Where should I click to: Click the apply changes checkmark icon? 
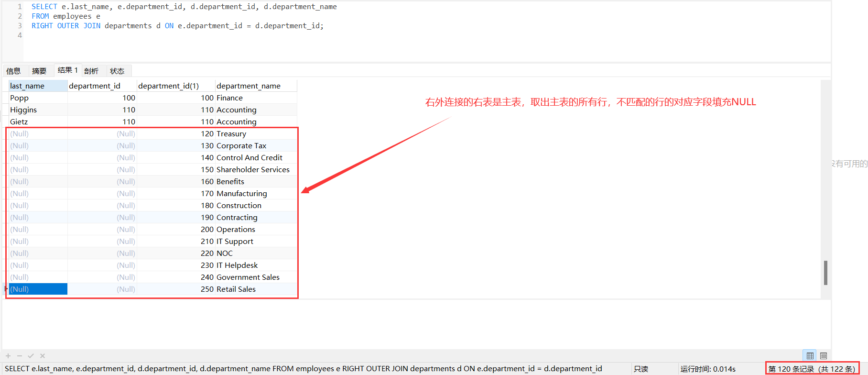coord(31,356)
